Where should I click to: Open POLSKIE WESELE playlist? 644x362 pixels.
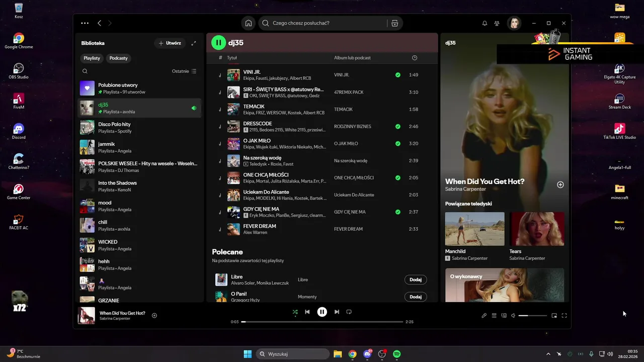(139, 167)
